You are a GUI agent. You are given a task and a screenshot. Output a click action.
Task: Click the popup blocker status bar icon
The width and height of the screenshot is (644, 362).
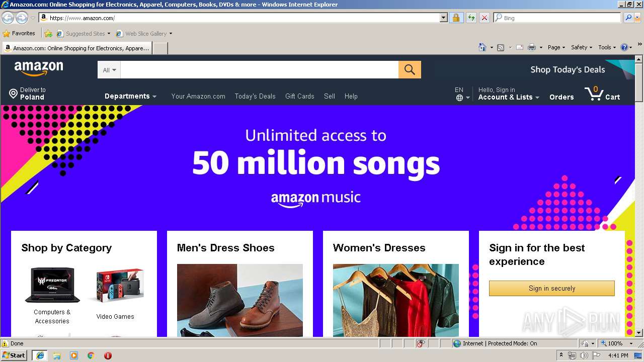pyautogui.click(x=421, y=343)
